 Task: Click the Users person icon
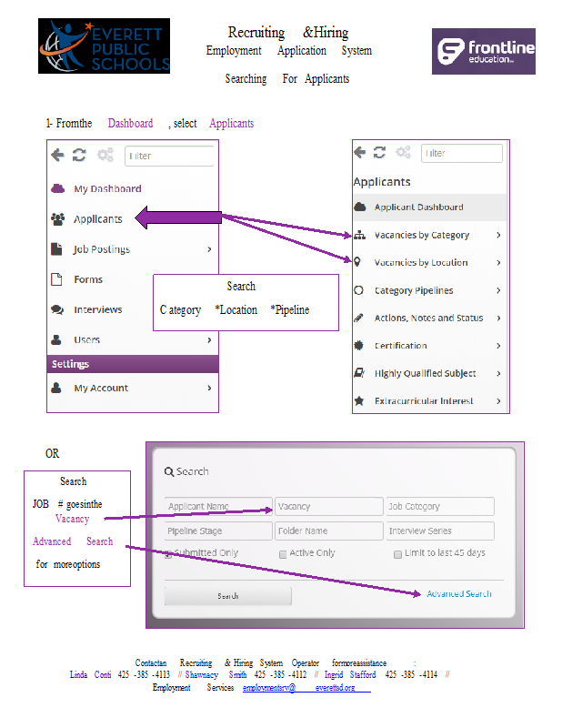(56, 339)
